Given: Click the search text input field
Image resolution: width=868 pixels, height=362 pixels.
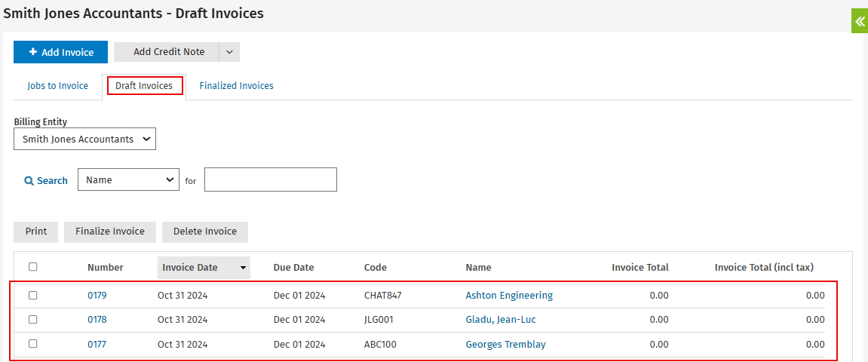Looking at the screenshot, I should [x=271, y=180].
